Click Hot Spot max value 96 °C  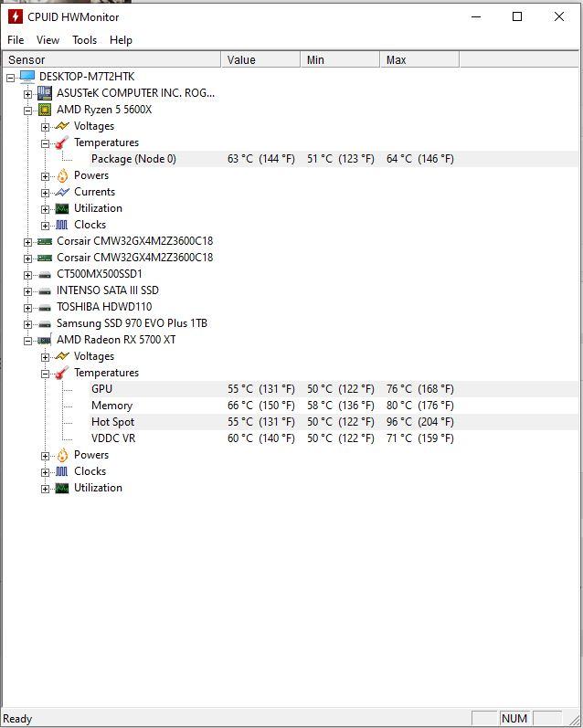click(x=420, y=422)
